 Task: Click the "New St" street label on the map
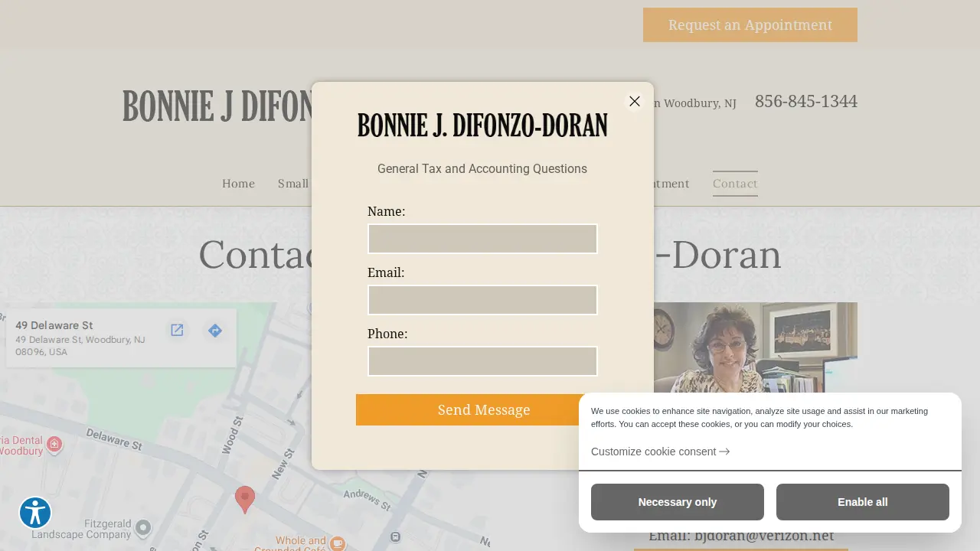coord(283,463)
